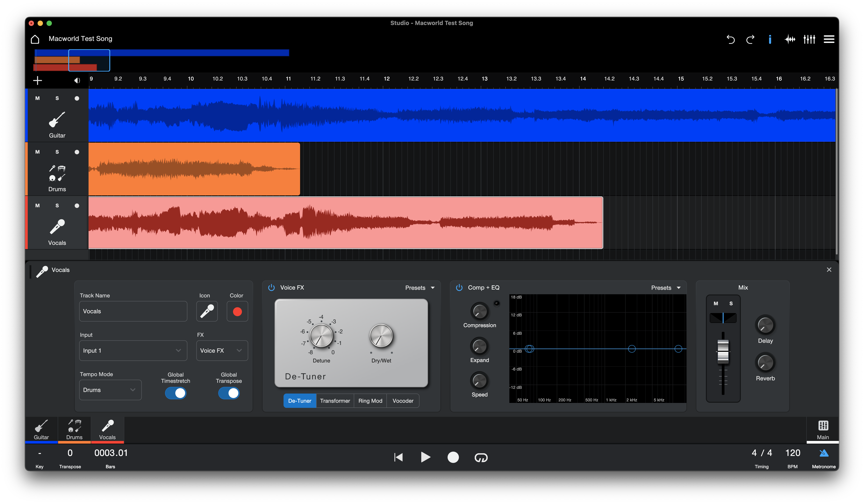This screenshot has width=864, height=504.
Task: Open the mixer sliders icon
Action: [809, 39]
